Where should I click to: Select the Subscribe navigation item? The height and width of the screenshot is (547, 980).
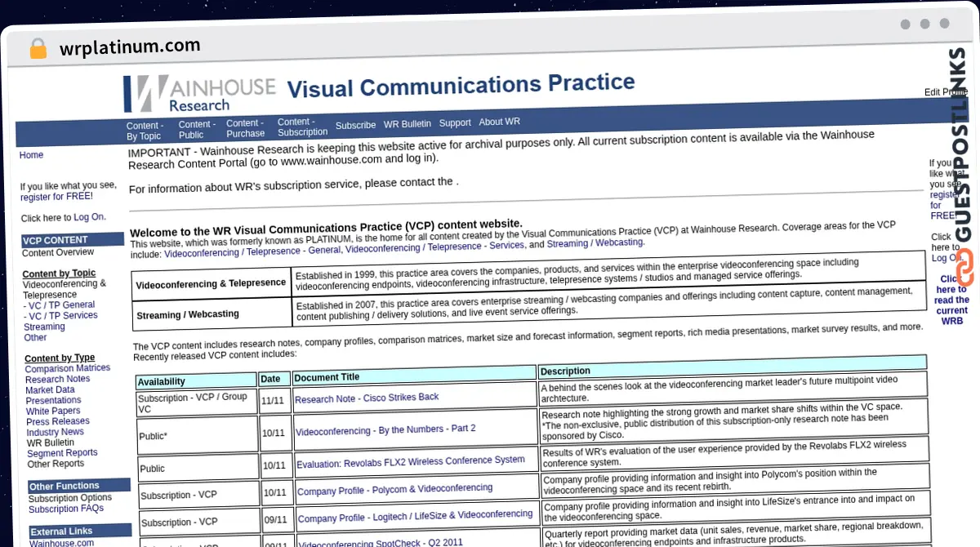click(355, 125)
